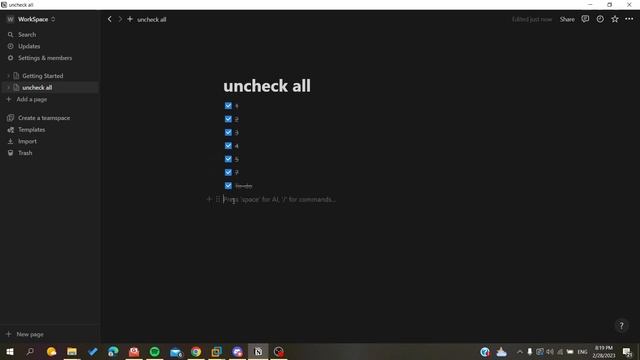Click the Trash bin icon in sidebar
The height and width of the screenshot is (360, 640).
point(11,153)
